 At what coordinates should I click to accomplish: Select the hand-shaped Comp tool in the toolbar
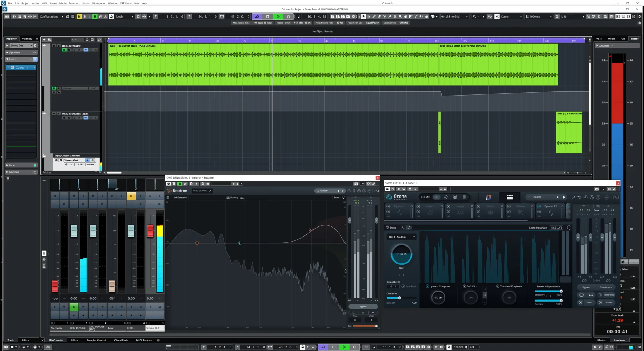tap(405, 16)
